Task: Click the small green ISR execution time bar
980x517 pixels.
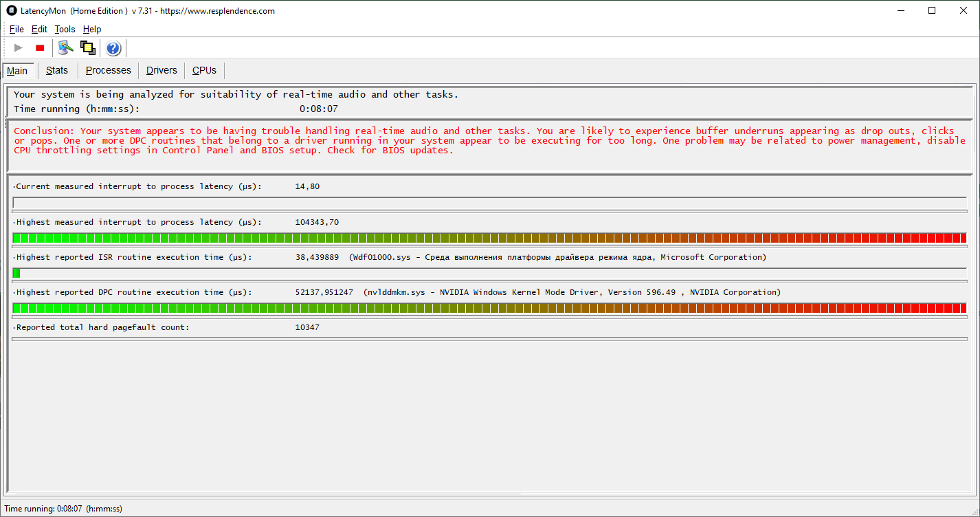Action: tap(16, 273)
